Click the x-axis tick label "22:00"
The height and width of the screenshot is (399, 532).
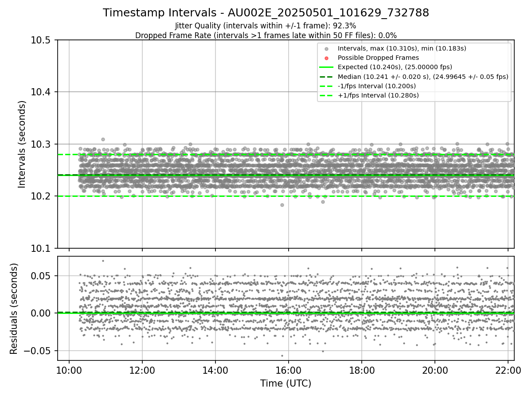[508, 370]
